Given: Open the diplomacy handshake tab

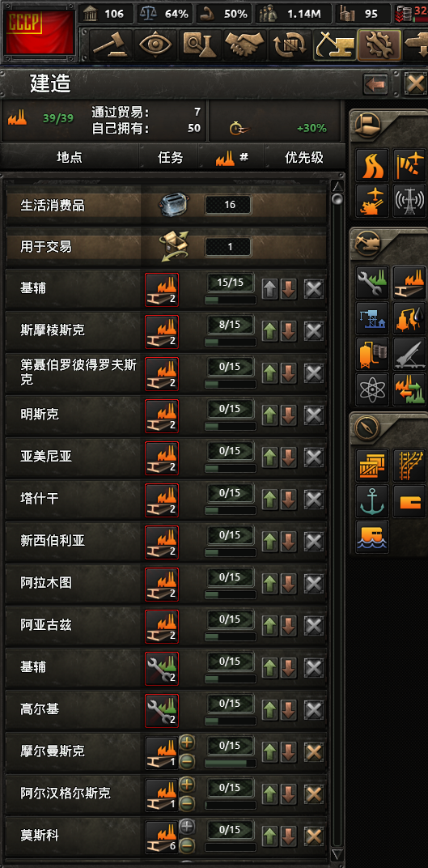Looking at the screenshot, I should tap(245, 45).
